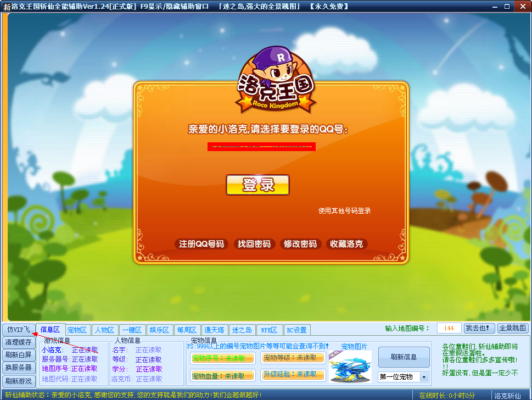
Task: Click the 登录 login button
Action: pos(257,185)
